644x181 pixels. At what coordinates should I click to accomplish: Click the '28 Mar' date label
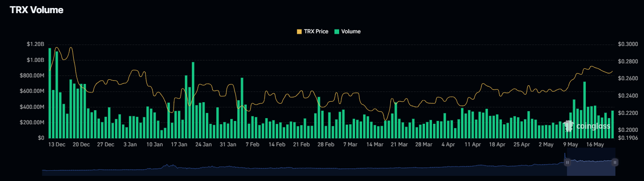pos(423,145)
